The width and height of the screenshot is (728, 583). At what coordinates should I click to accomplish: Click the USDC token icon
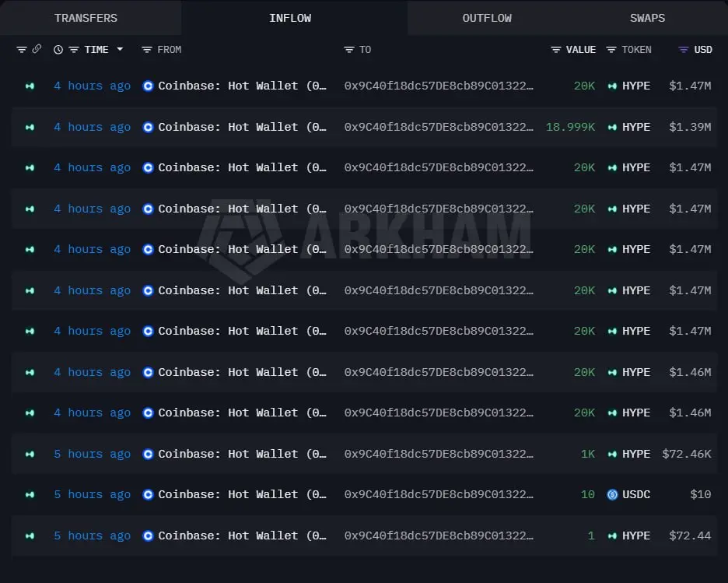[612, 495]
